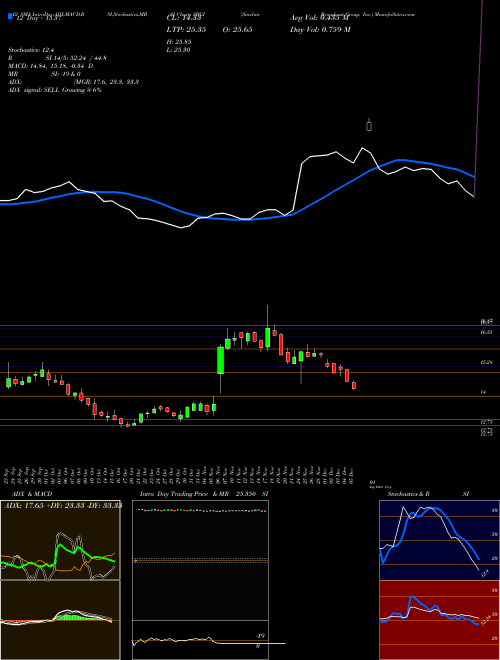Select the O: 25.65 open price
Screen dimensions: 500x660
point(236,29)
